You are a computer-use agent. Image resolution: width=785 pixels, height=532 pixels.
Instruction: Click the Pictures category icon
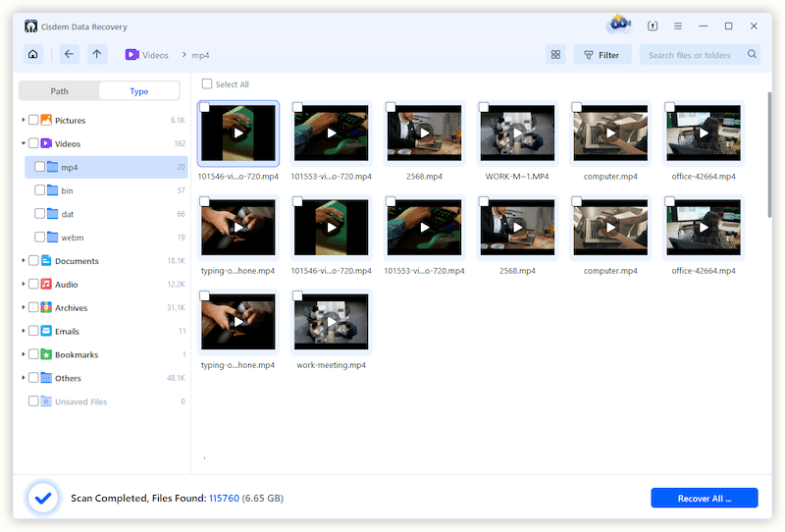click(x=46, y=120)
